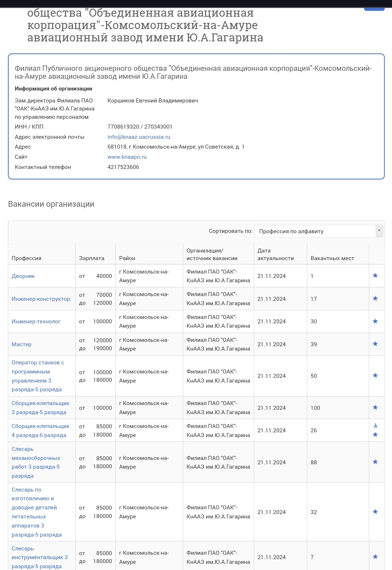Open the Оператор станков с программным управлением vacancy
Screen dimensions: 392x570
pyautogui.click(x=38, y=376)
